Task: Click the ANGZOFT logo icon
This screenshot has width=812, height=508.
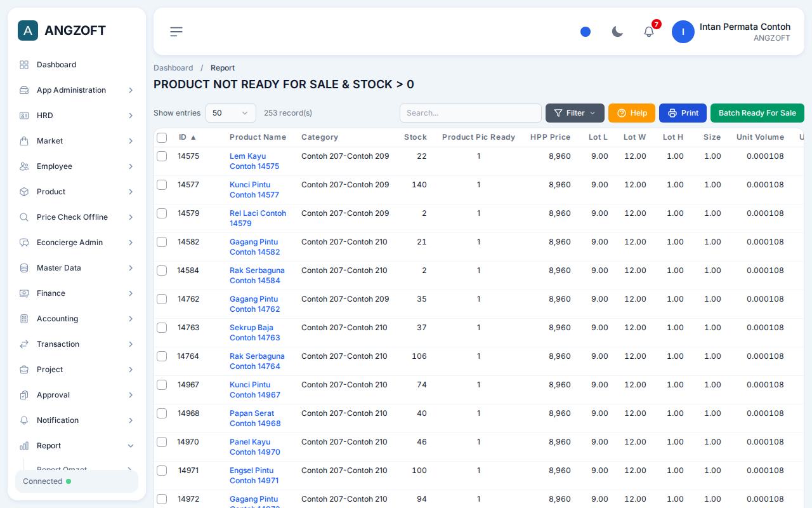Action: click(x=28, y=30)
